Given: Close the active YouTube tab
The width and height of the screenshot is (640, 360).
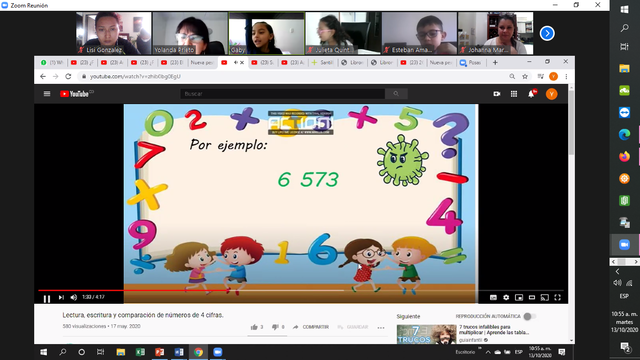Looking at the screenshot, I should [242, 62].
